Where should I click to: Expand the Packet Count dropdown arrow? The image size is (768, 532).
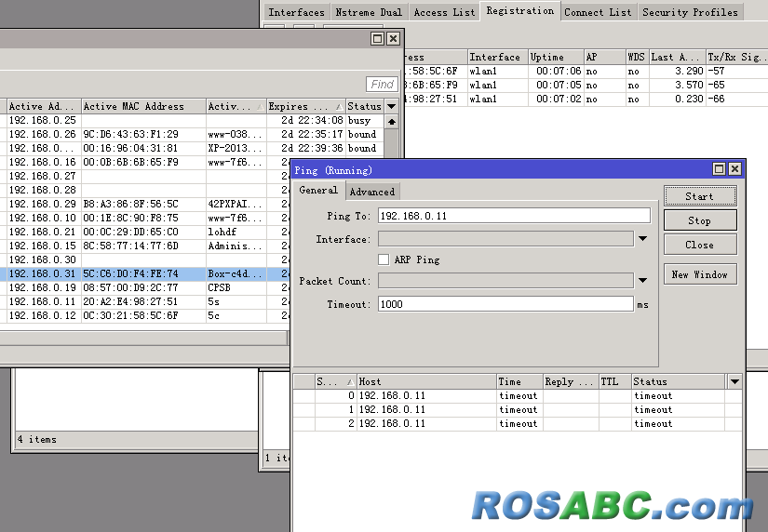tap(642, 281)
